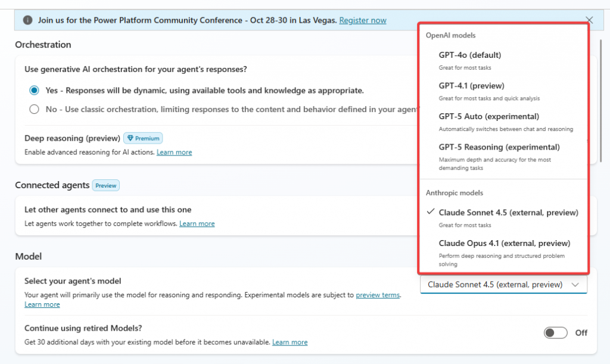Image resolution: width=610 pixels, height=364 pixels.
Task: Click Let other agents connect to and use this one
Action: [108, 210]
